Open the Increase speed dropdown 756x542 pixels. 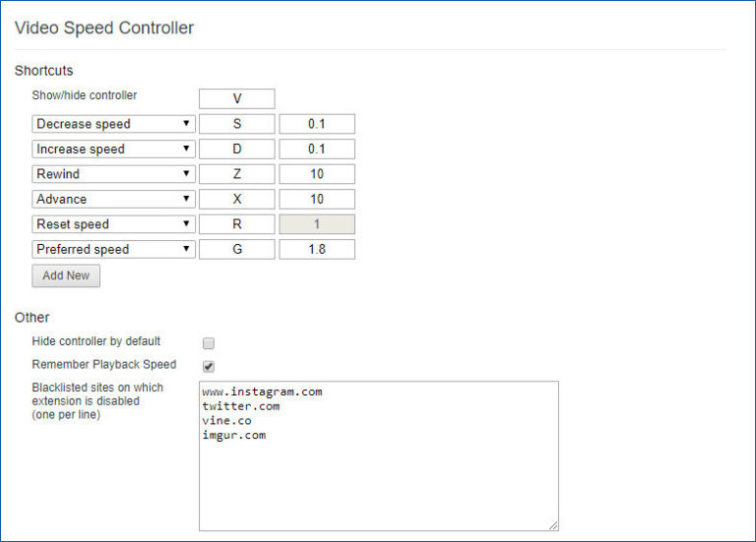coord(113,150)
